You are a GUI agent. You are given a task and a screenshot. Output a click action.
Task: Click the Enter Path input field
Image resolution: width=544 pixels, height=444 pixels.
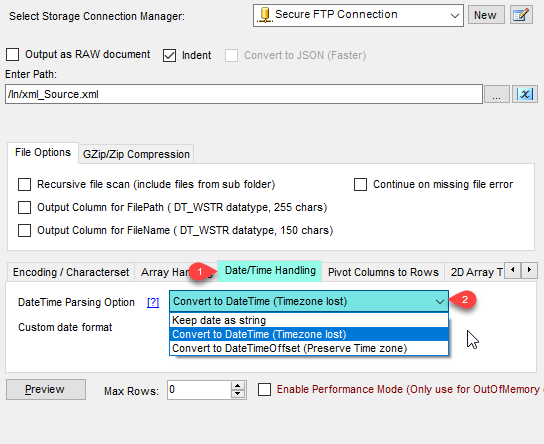[244, 94]
